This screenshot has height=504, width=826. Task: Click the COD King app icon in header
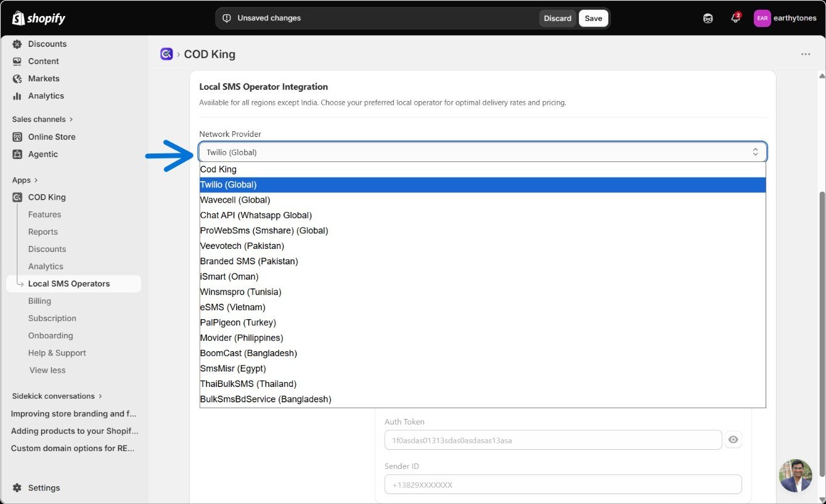pyautogui.click(x=166, y=54)
